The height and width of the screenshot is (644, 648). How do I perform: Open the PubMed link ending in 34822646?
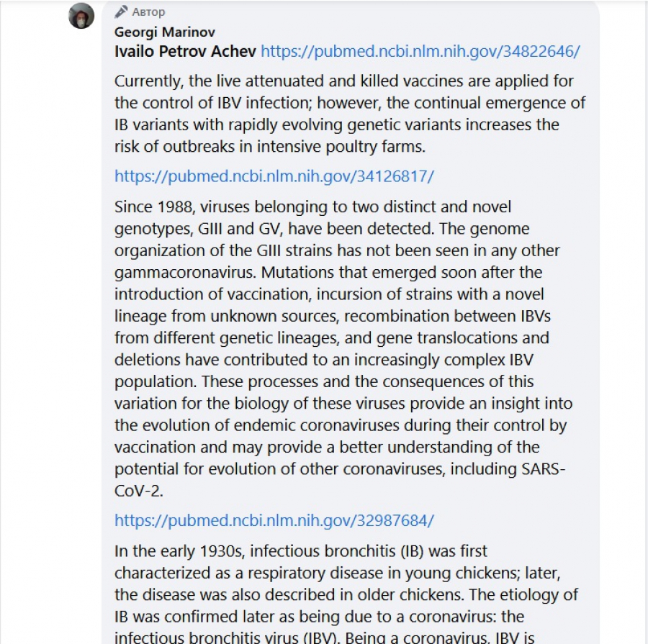point(420,51)
